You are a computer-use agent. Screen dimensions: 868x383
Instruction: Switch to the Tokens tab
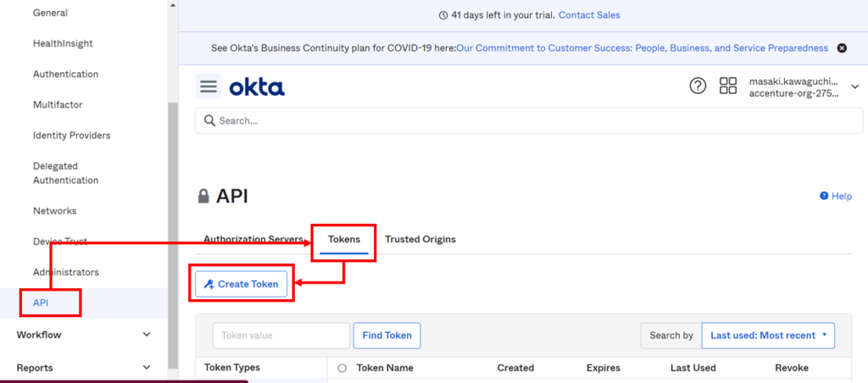pyautogui.click(x=344, y=240)
